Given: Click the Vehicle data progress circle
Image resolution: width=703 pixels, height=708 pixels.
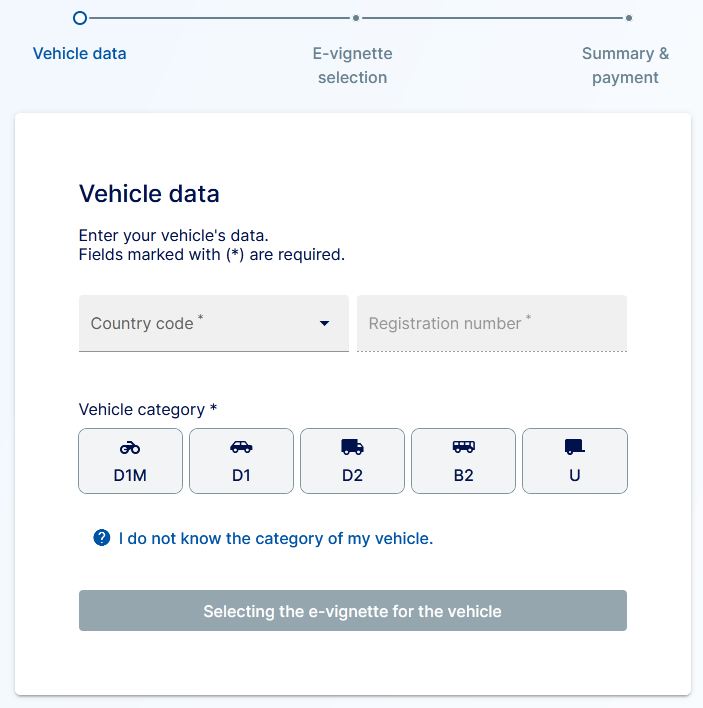Looking at the screenshot, I should 80,17.
